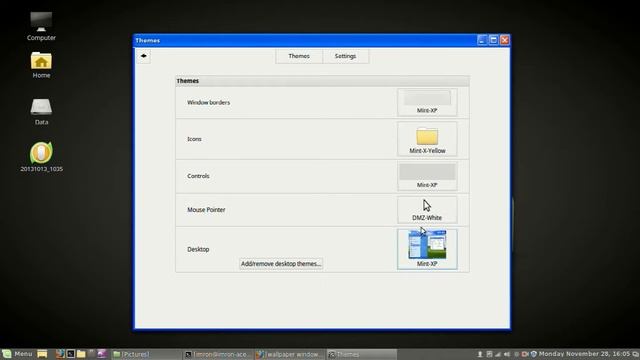Image resolution: width=640 pixels, height=360 pixels.
Task: Click the Themes taskbar window item
Action: pos(362,354)
